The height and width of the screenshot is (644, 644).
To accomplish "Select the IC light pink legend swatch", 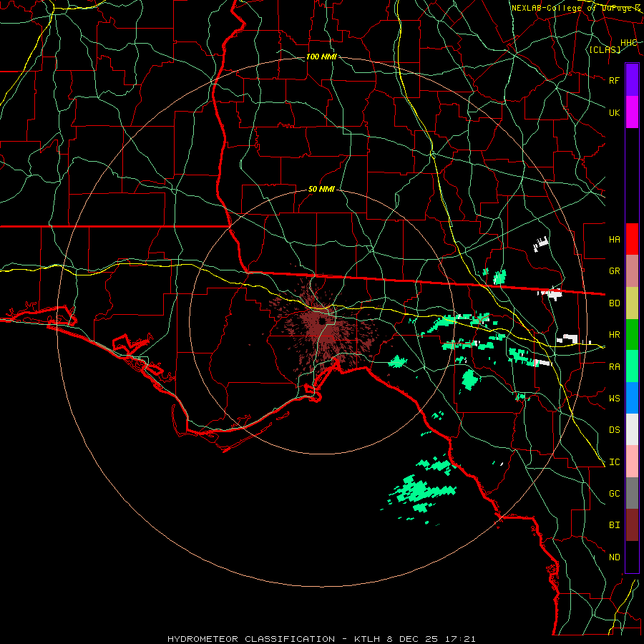I will click(632, 462).
